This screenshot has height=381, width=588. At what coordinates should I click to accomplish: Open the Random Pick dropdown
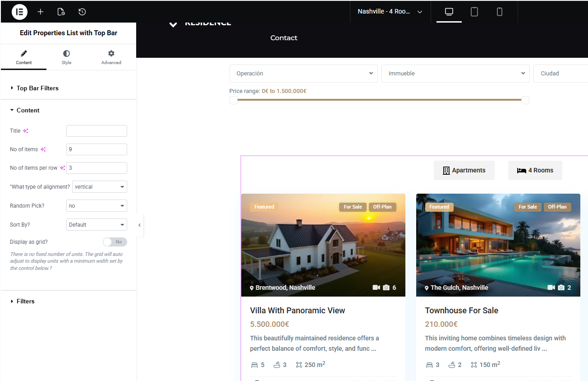click(96, 206)
